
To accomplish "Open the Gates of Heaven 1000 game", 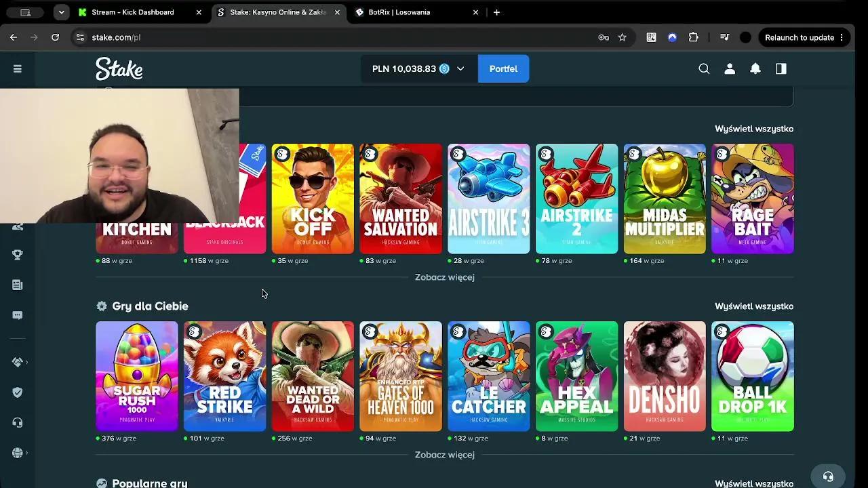I will click(x=401, y=376).
